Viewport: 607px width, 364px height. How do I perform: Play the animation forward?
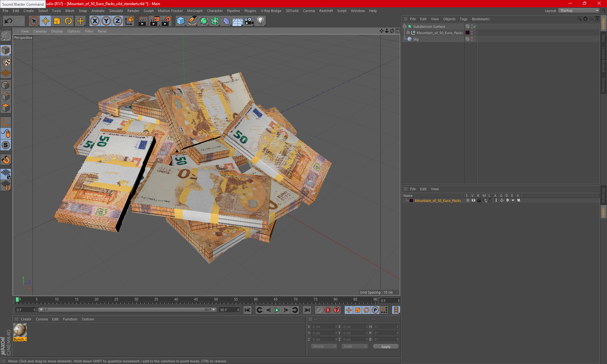[x=277, y=310]
